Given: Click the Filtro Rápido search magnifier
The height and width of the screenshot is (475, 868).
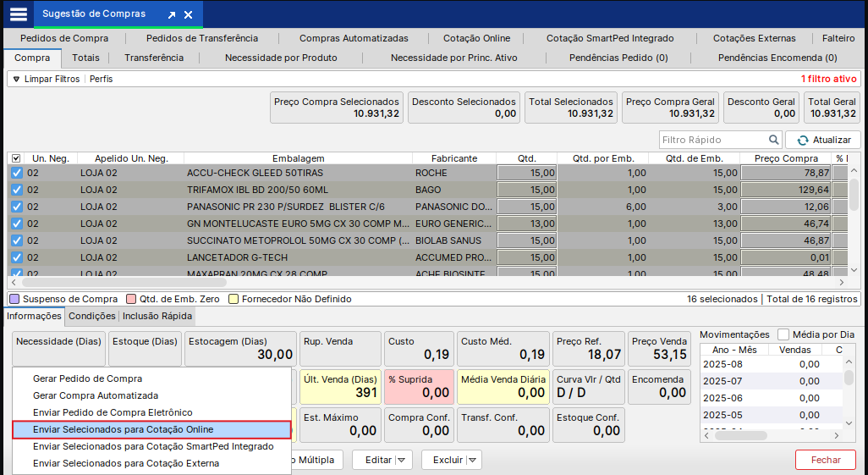Looking at the screenshot, I should [773, 140].
